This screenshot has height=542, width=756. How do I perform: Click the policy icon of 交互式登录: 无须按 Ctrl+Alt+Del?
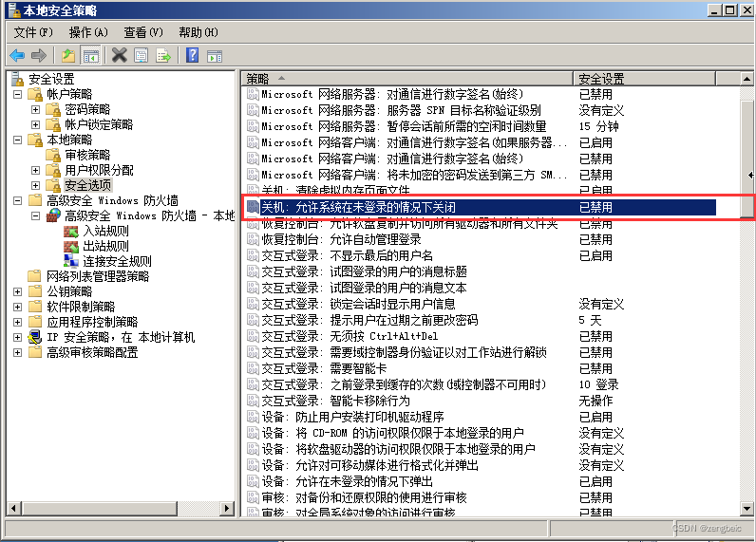(x=253, y=336)
